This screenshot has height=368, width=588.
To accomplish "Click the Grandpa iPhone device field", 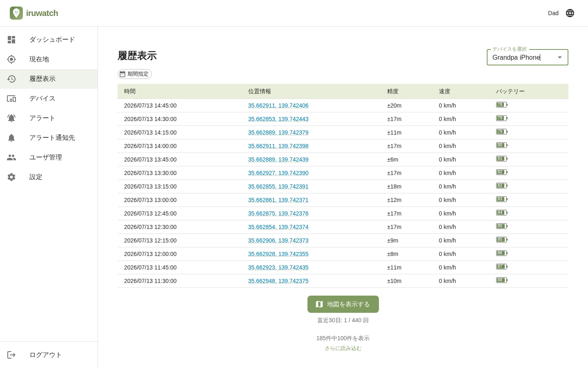I will point(528,57).
